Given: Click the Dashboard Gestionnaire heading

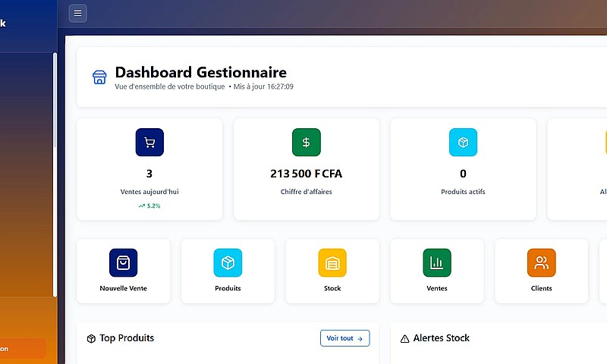Looking at the screenshot, I should click(x=200, y=73).
